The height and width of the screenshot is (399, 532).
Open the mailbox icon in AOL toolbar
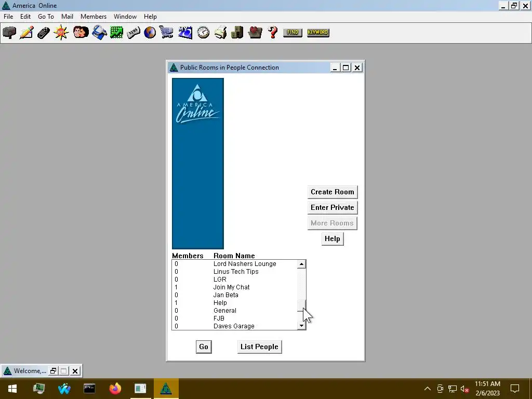click(9, 33)
